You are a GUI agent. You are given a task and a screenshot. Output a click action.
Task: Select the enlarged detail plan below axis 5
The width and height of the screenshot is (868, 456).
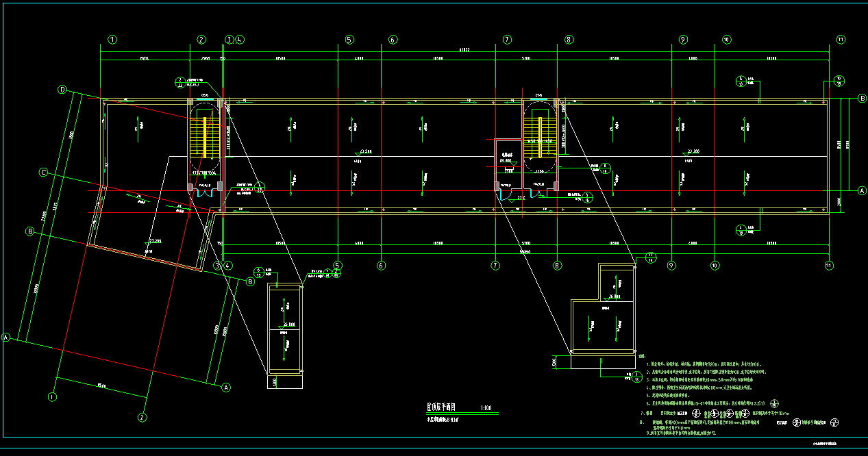point(284,329)
